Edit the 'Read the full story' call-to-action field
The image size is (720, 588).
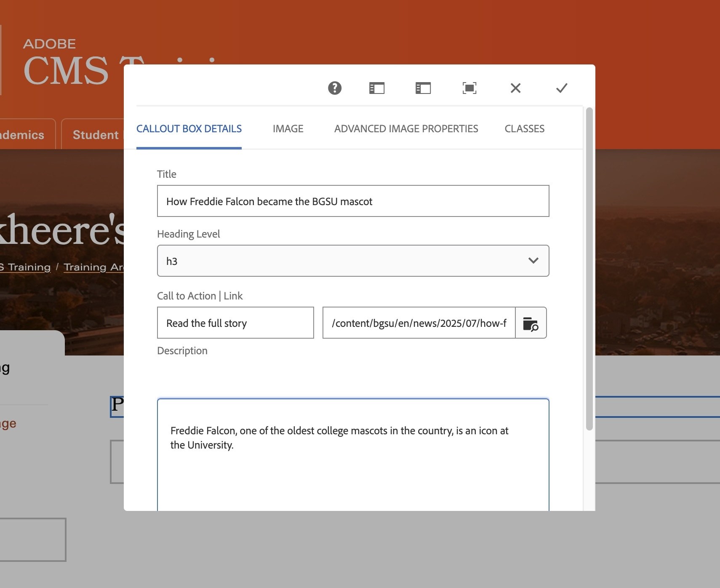tap(235, 323)
